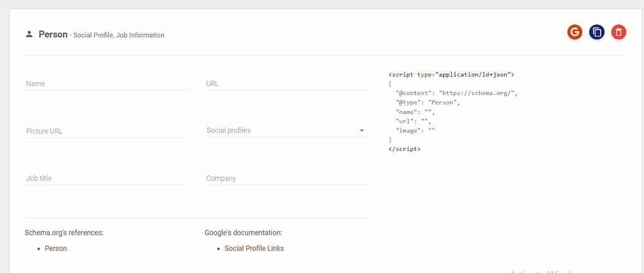Image resolution: width=644 pixels, height=273 pixels.
Task: Click the Google test button icon
Action: (x=575, y=32)
